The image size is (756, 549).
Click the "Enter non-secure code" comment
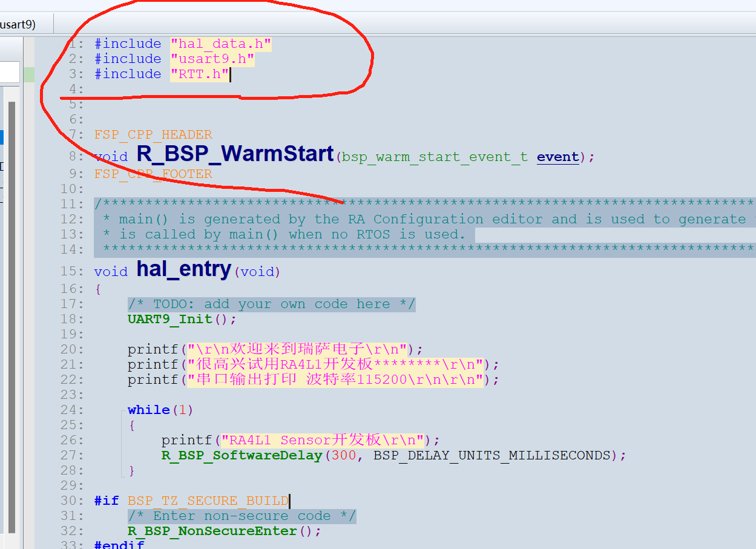click(242, 516)
